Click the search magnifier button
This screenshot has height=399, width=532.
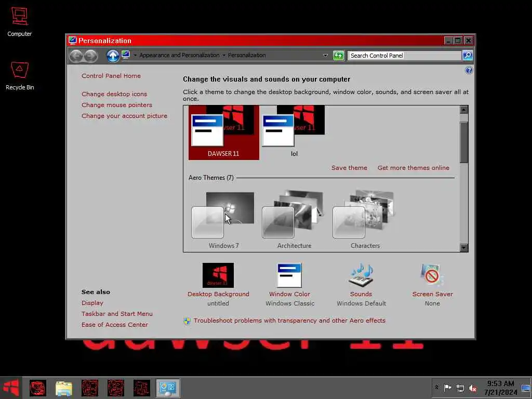[x=468, y=55]
